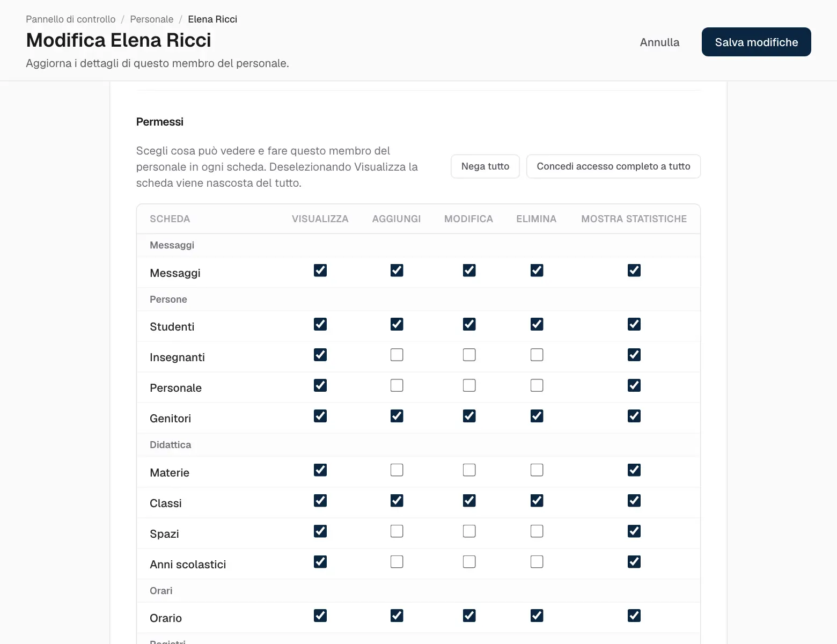Enable Aggiungi for Personale row
Screen dimensions: 837x644
click(x=397, y=385)
